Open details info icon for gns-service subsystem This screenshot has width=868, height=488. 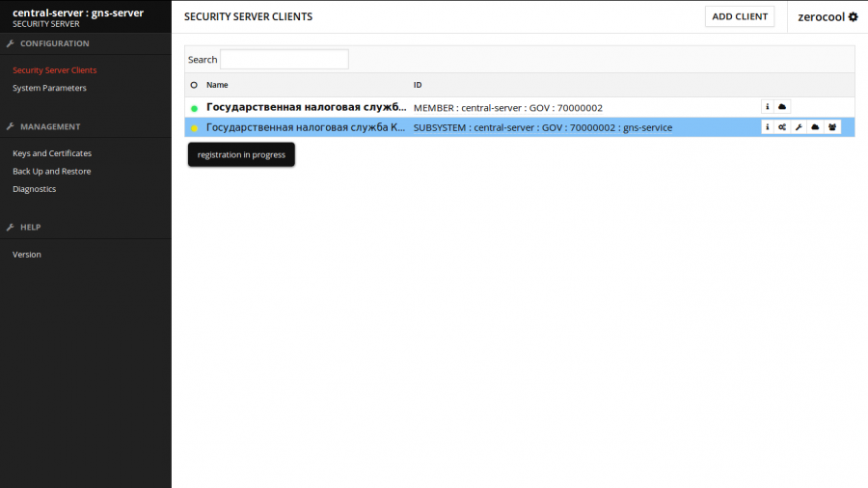click(768, 127)
